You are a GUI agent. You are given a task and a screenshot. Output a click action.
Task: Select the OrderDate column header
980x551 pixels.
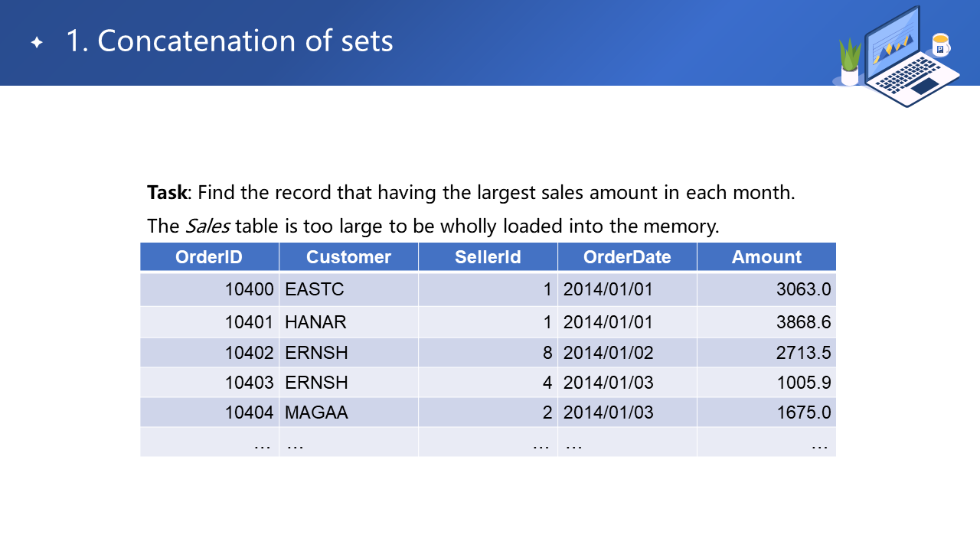click(627, 257)
